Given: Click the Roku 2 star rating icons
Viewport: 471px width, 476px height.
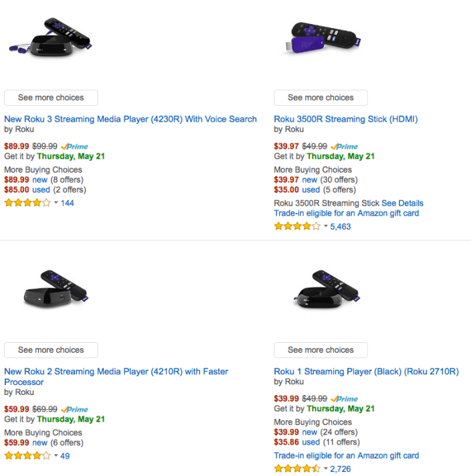Looking at the screenshot, I should pyautogui.click(x=27, y=456).
